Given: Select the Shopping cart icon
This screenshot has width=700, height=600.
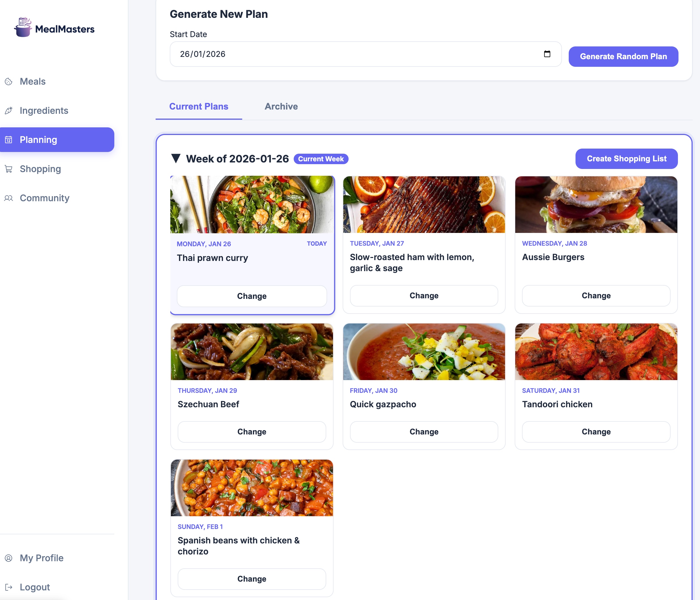Looking at the screenshot, I should [x=8, y=169].
